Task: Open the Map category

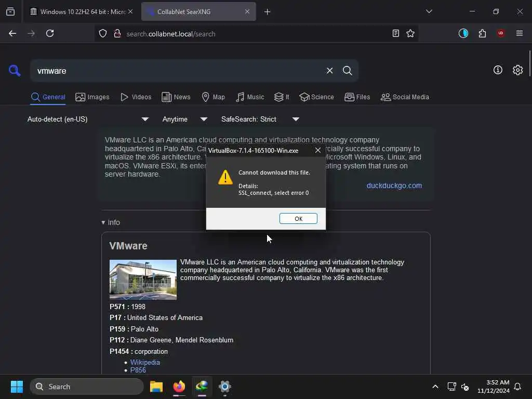Action: click(214, 97)
